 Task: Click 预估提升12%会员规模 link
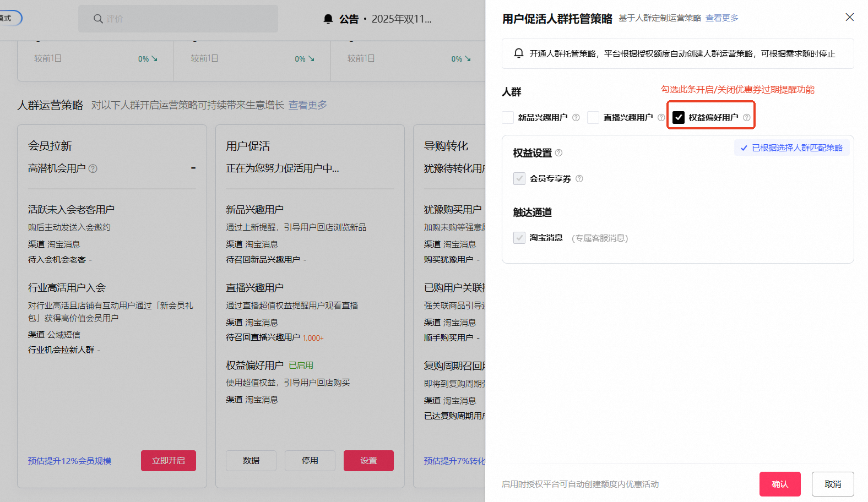point(70,461)
